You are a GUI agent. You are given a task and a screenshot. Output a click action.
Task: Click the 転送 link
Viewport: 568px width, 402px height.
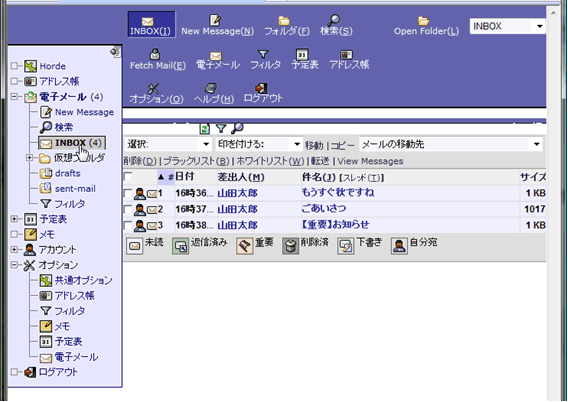(x=320, y=161)
